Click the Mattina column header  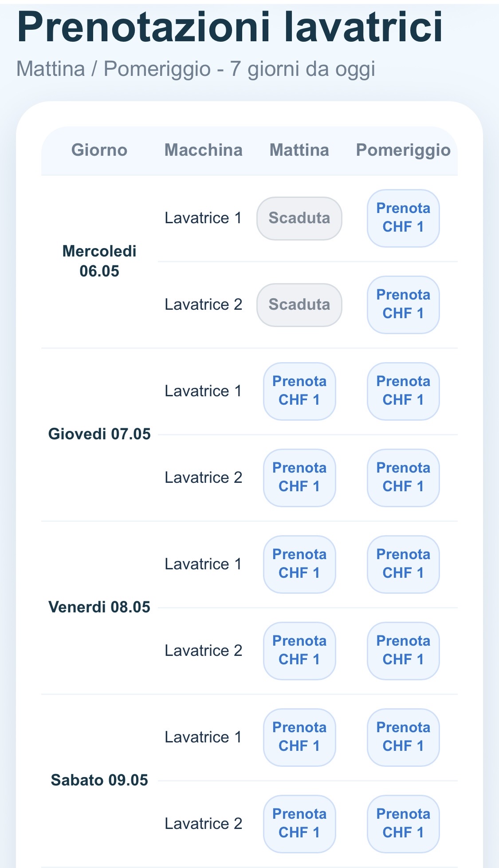[299, 150]
